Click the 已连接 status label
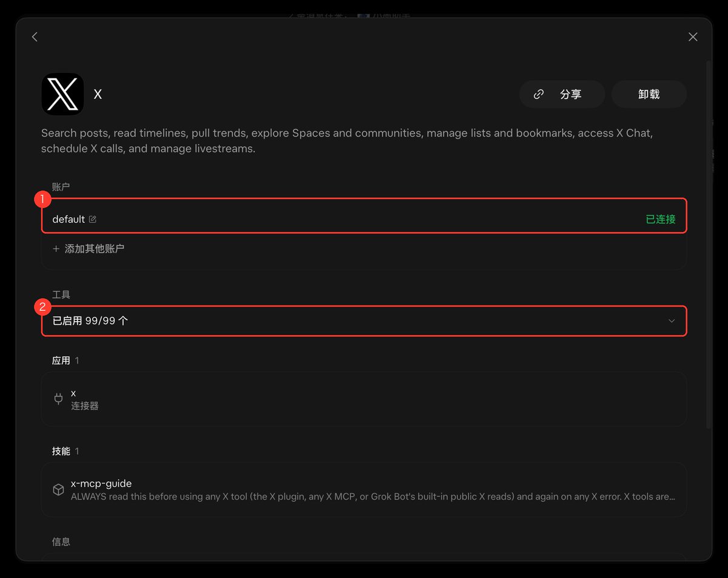Image resolution: width=728 pixels, height=578 pixels. 661,219
